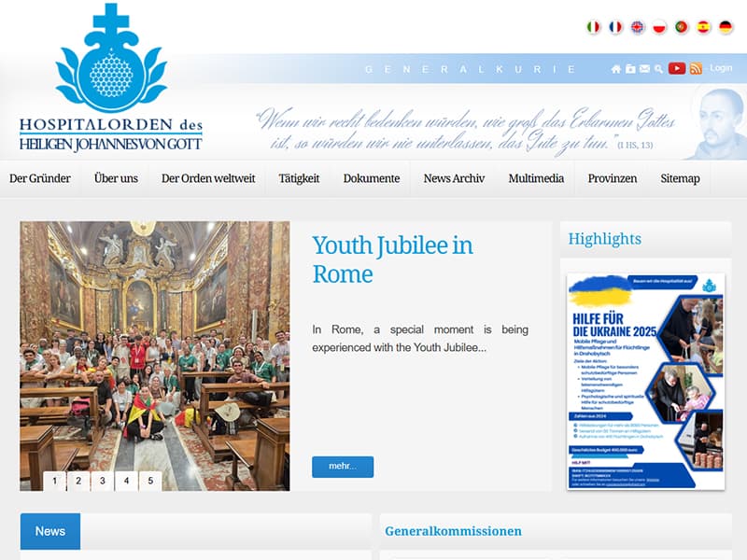Image resolution: width=747 pixels, height=560 pixels.
Task: Open the search icon in the header
Action: coord(658,67)
